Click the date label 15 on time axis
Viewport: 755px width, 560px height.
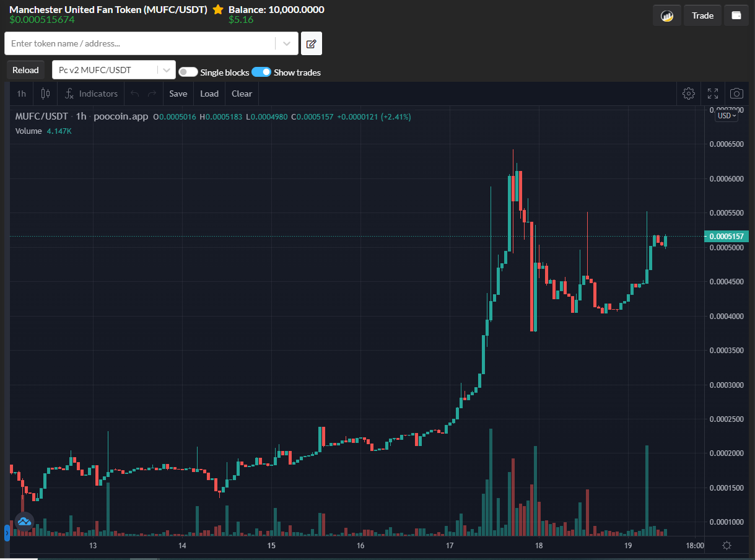click(271, 546)
